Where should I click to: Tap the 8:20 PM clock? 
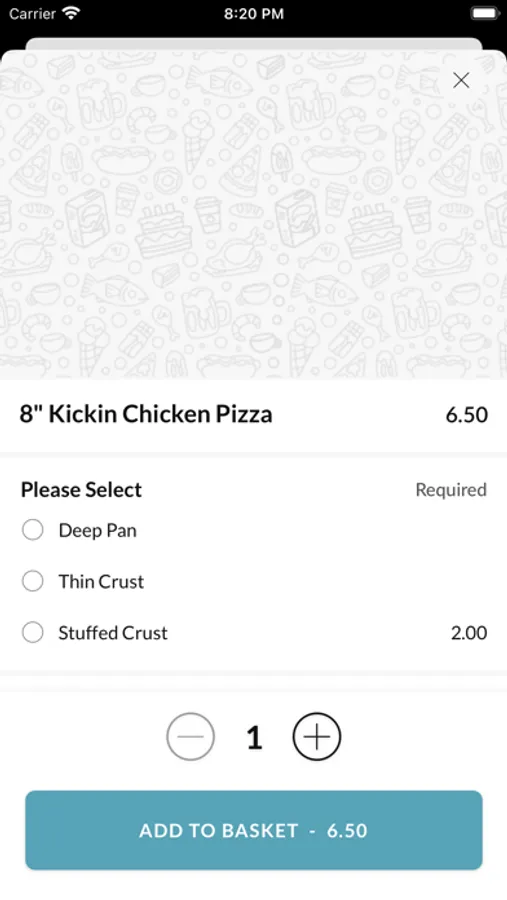(254, 14)
